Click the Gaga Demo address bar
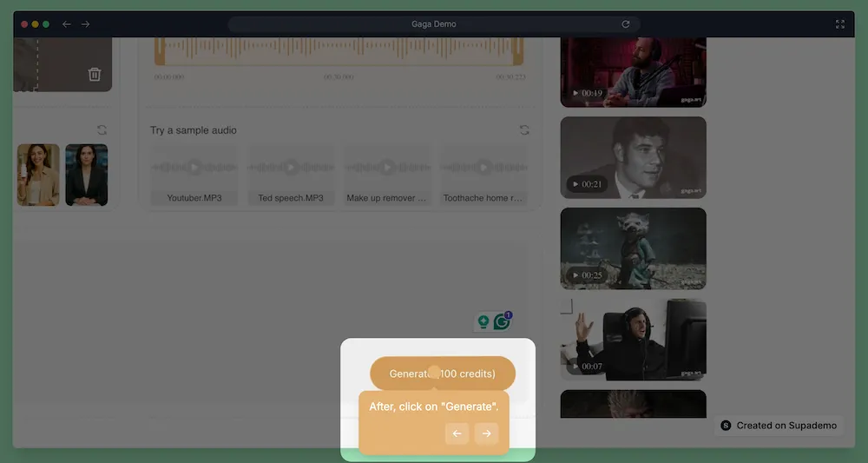 tap(434, 24)
